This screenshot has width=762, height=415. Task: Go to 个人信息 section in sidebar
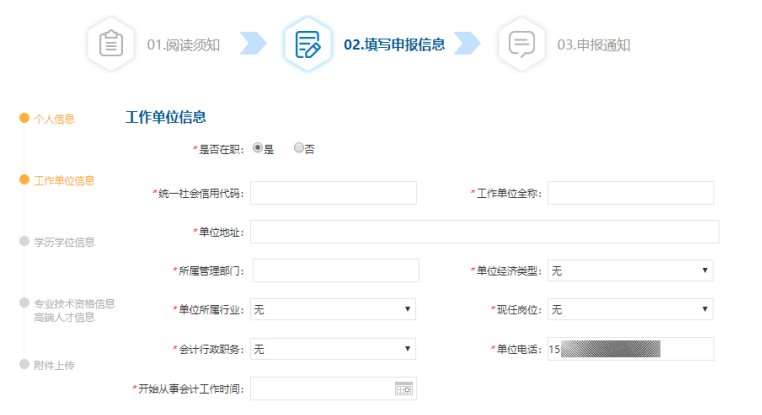point(54,119)
